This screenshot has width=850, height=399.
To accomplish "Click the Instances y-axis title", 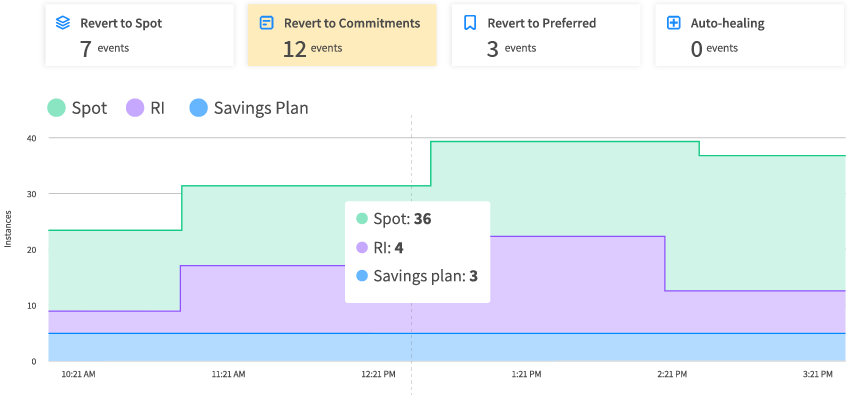I will [x=8, y=230].
